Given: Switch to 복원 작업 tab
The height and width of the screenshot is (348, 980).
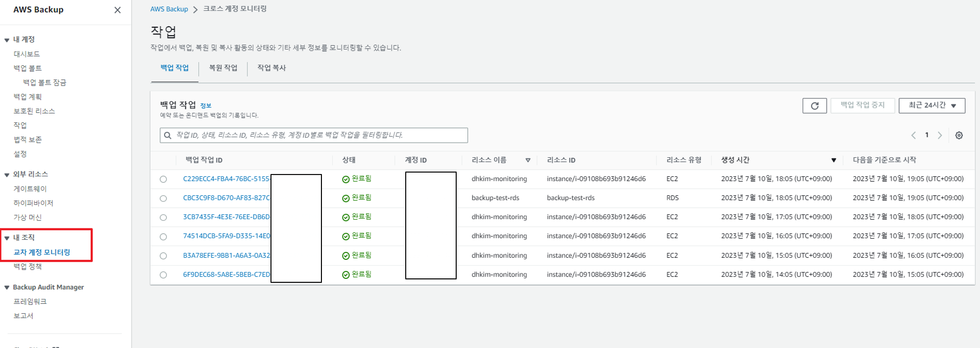Looking at the screenshot, I should pos(223,68).
